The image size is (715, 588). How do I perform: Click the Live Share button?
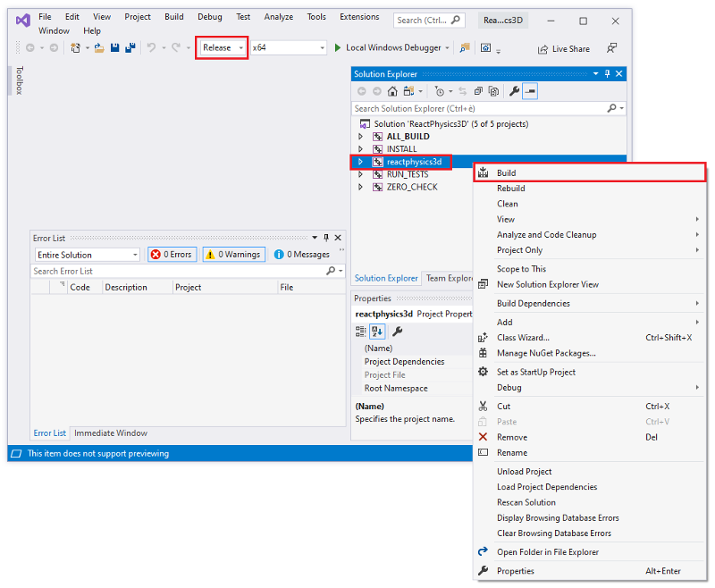coord(563,49)
